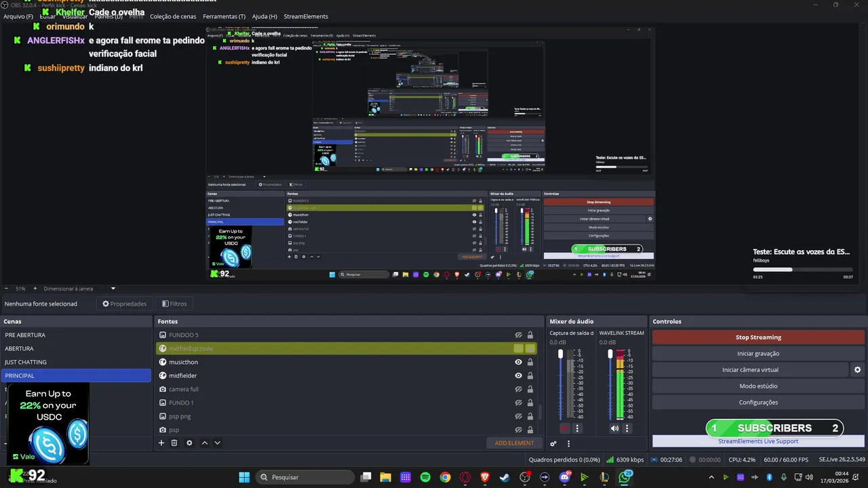
Task: Open Filtros for the source
Action: (174, 304)
